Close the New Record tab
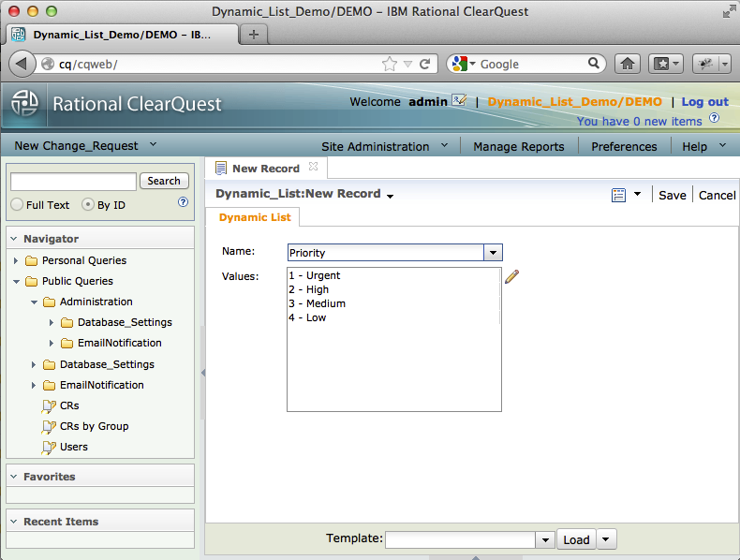 pos(314,167)
